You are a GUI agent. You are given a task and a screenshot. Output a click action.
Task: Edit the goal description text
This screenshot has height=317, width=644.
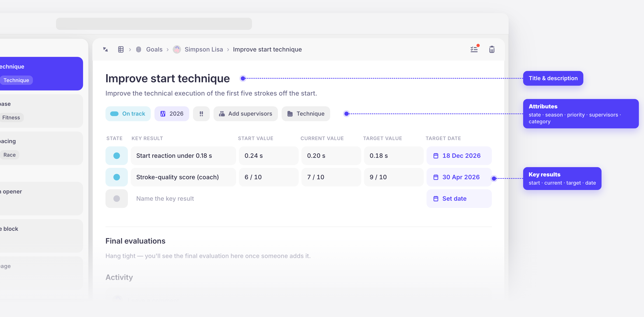click(x=211, y=93)
